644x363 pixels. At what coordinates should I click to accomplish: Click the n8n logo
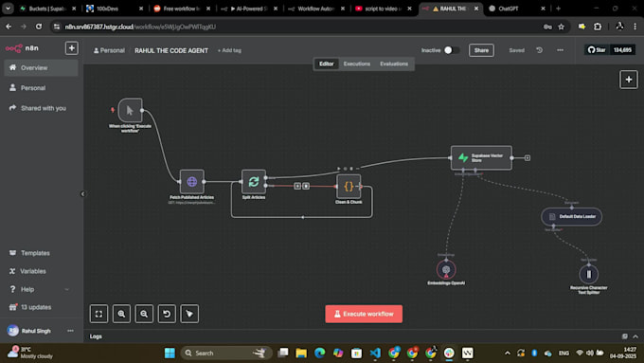(x=22, y=48)
